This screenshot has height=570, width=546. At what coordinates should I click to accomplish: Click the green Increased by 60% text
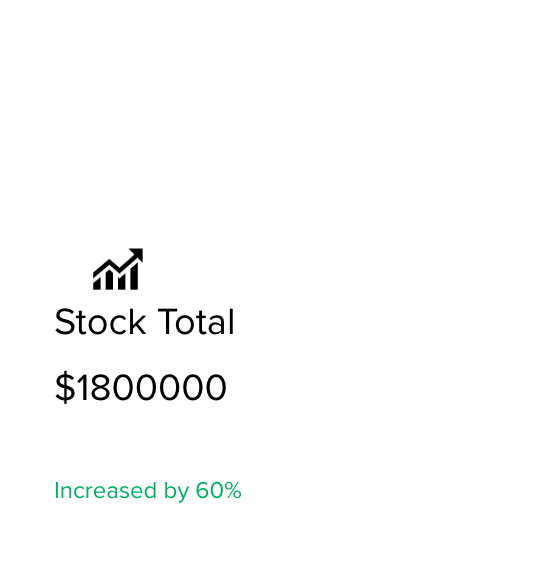pos(148,491)
